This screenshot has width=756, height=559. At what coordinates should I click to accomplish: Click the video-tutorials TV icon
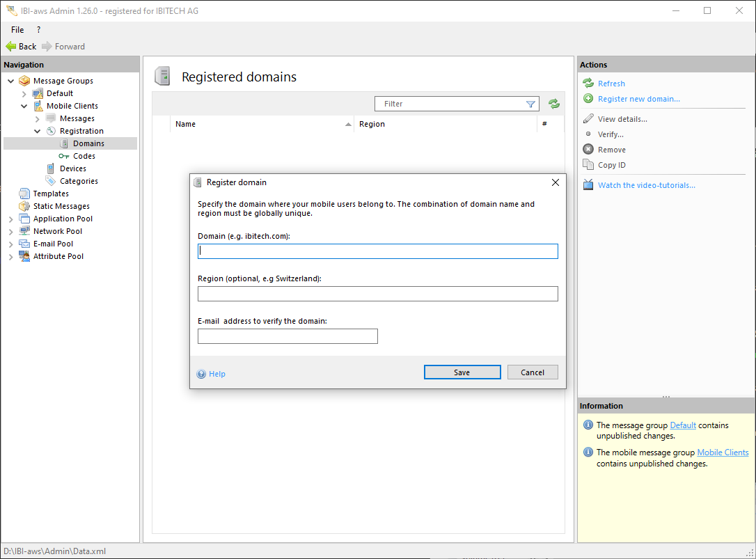pyautogui.click(x=588, y=185)
